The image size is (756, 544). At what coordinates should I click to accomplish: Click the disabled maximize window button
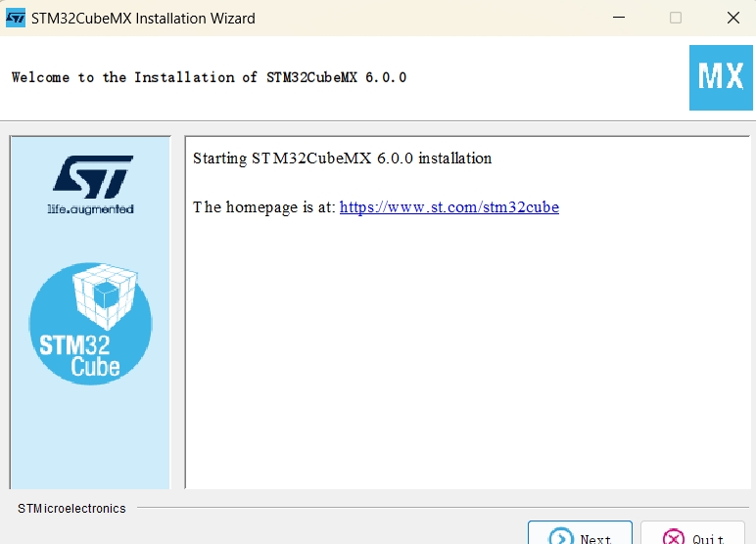click(676, 18)
